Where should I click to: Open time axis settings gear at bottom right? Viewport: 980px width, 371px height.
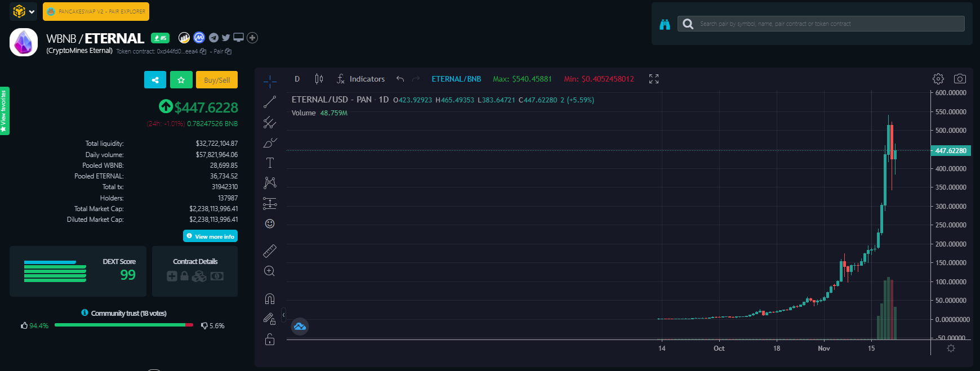click(951, 348)
